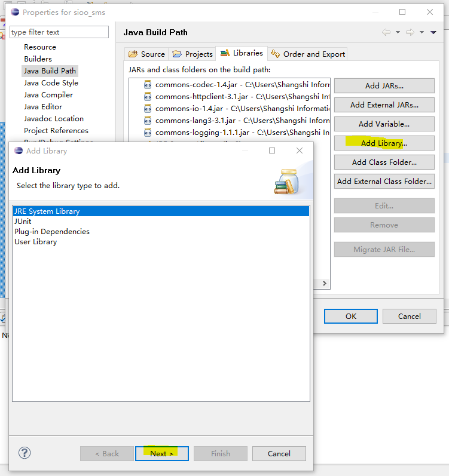449x476 pixels.
Task: Open Java Compiler page
Action: (x=48, y=95)
